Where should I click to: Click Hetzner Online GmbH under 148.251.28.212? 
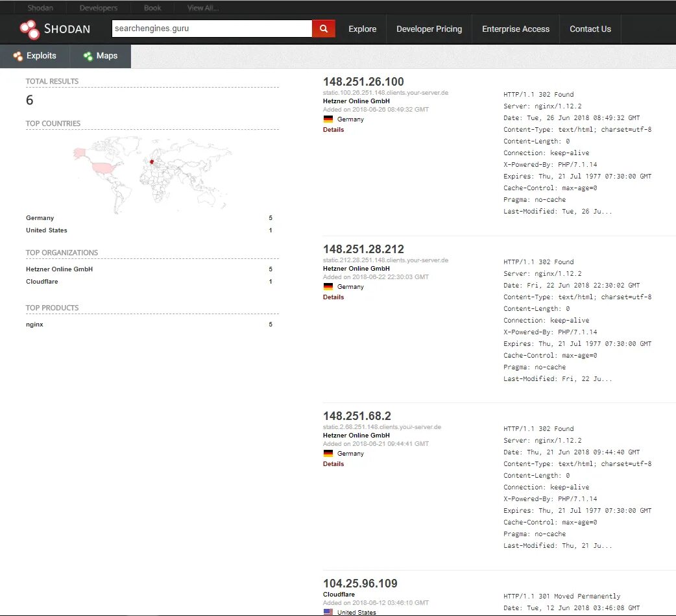[356, 268]
